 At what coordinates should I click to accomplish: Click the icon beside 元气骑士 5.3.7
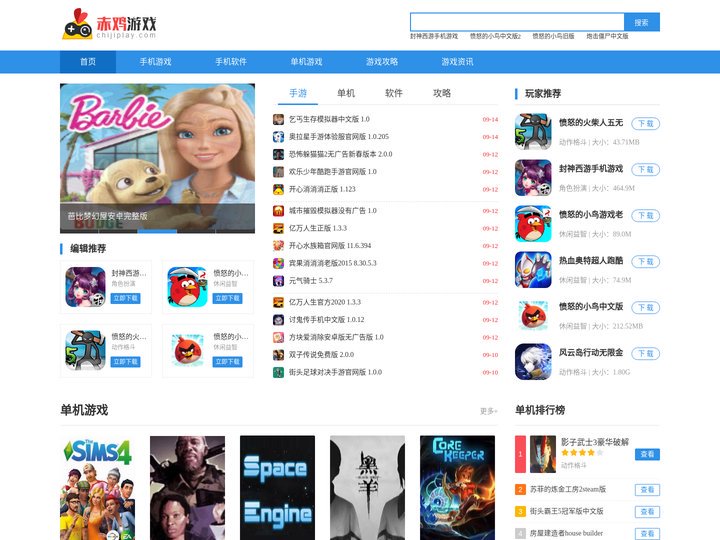(x=278, y=281)
